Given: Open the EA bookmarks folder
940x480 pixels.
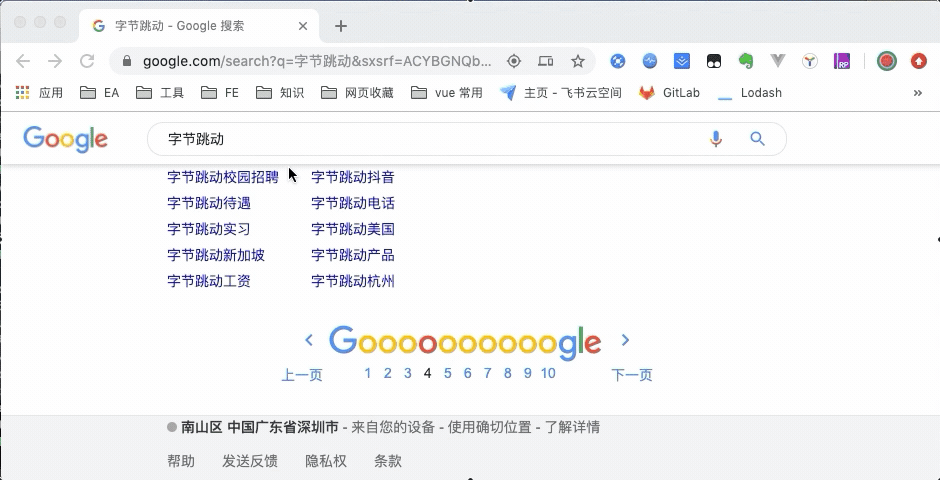Looking at the screenshot, I should pos(100,93).
